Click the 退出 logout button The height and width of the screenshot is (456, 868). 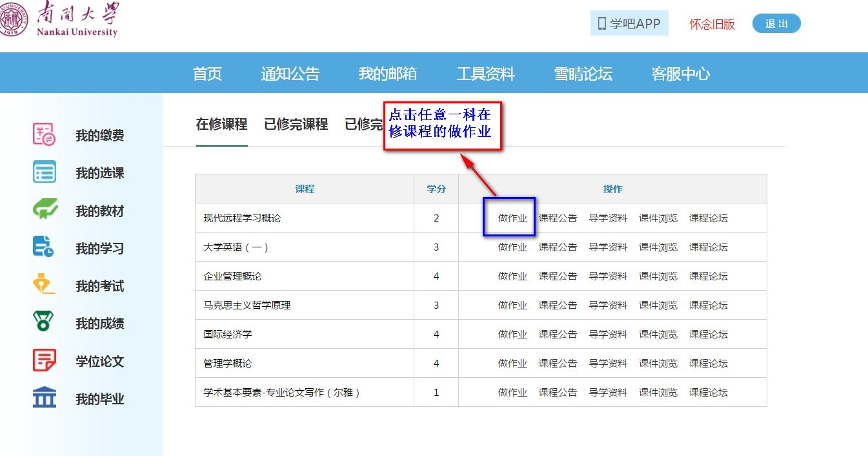coord(776,24)
